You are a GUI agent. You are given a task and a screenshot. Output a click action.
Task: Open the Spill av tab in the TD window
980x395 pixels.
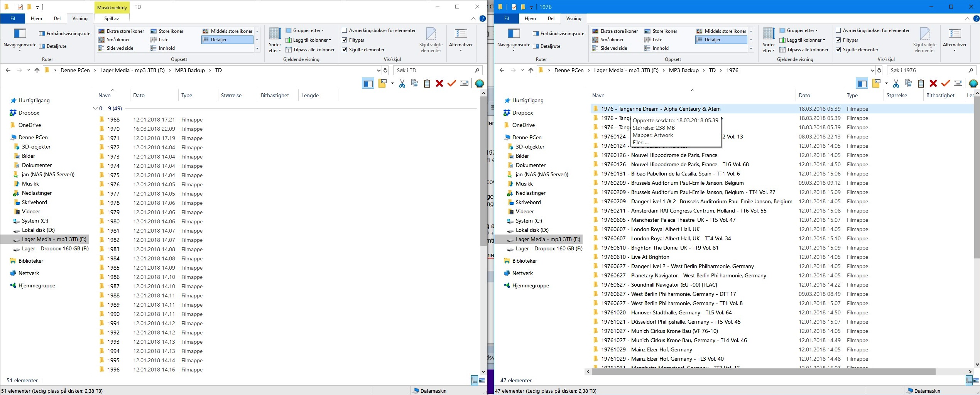pyautogui.click(x=112, y=18)
